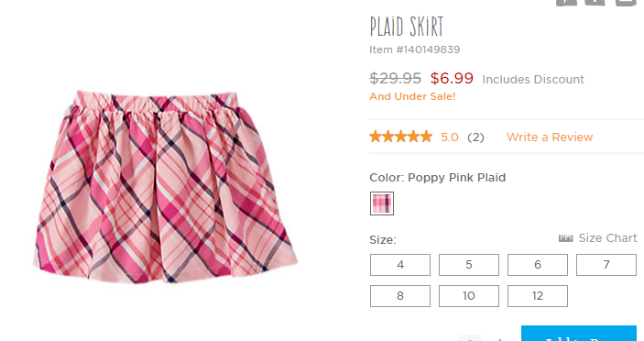Viewport: 644px width, 341px height.
Task: Select size 4
Action: click(400, 265)
